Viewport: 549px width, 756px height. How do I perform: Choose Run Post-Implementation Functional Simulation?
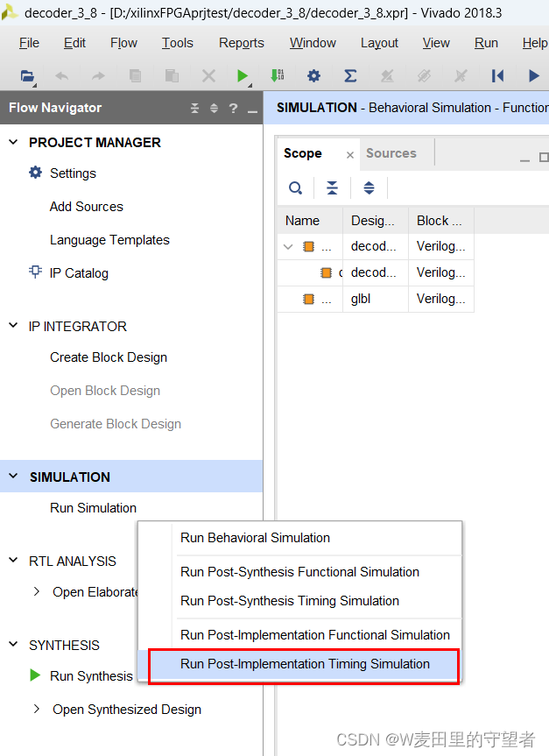(x=315, y=635)
